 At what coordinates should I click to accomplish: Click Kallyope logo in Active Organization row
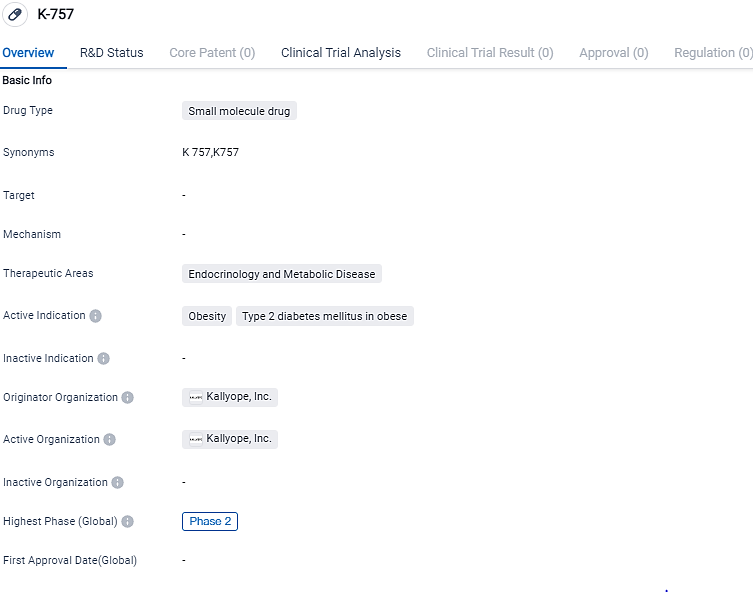(196, 439)
